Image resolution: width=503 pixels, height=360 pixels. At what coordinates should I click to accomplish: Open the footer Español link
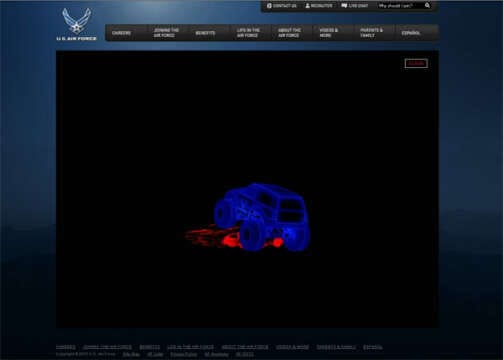coord(373,347)
